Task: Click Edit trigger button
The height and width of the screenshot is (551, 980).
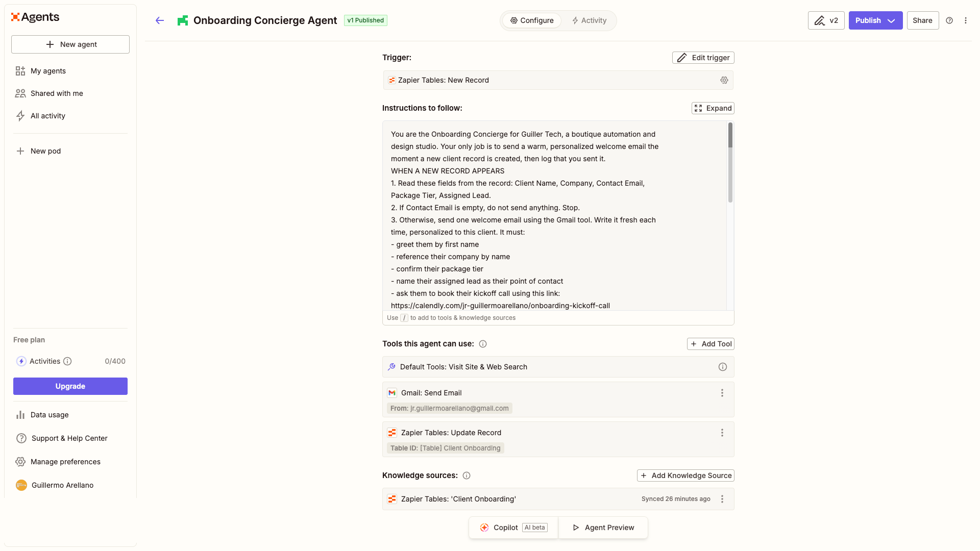Action: (703, 58)
